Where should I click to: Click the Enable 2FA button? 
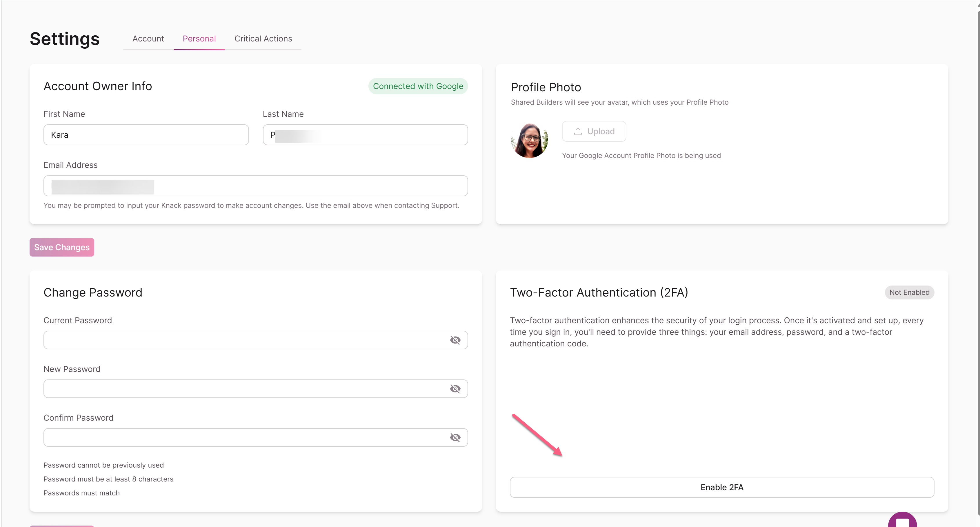pos(722,487)
